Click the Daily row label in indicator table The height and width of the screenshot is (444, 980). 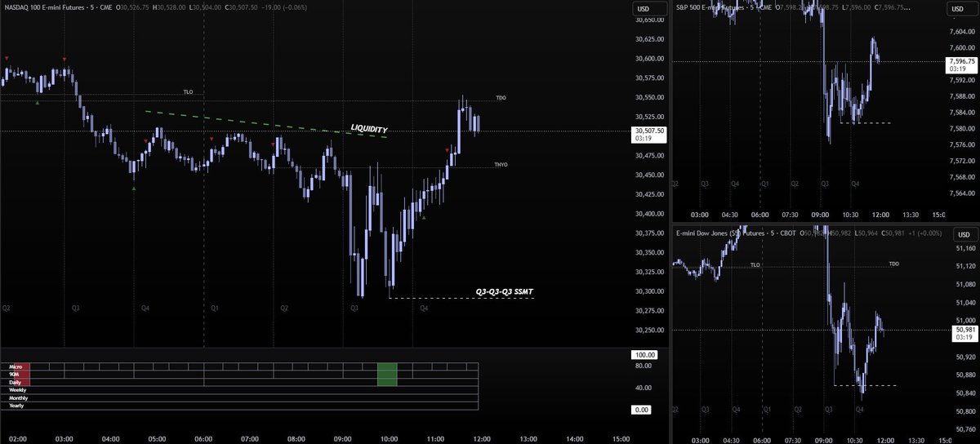(15, 382)
